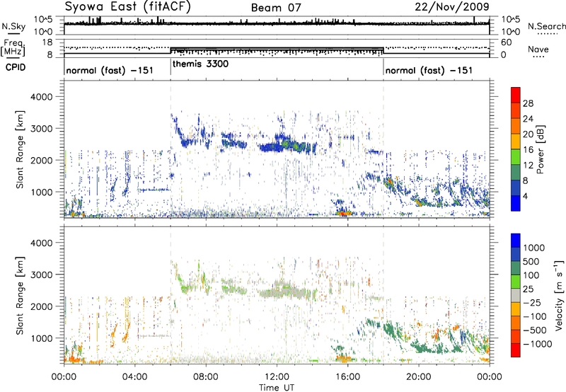Screen dimensions: 566x392
Task: Click the '28' Power colorbar value
Action: 528,103
